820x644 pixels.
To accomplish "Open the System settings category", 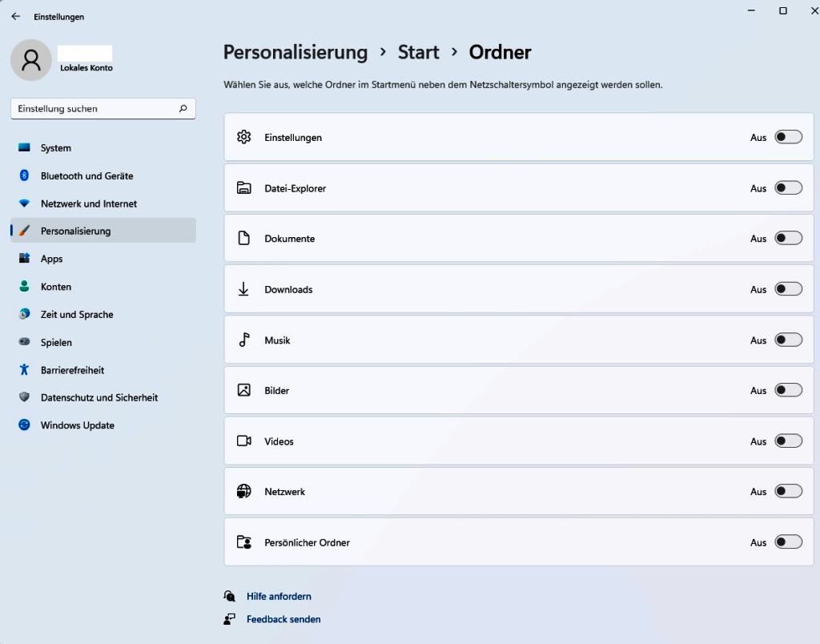I will pyautogui.click(x=103, y=147).
